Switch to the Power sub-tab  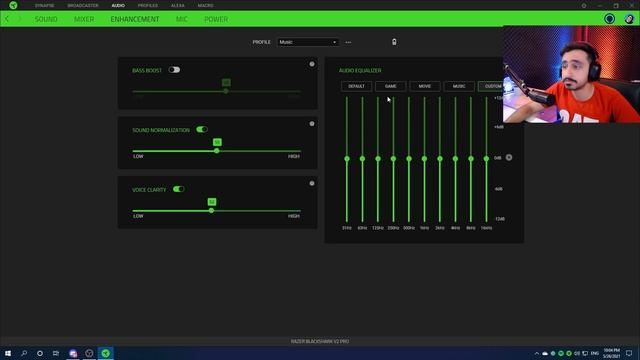[216, 19]
